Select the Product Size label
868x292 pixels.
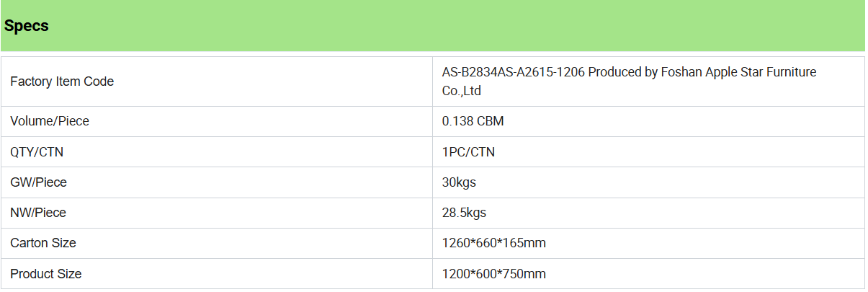pos(46,274)
